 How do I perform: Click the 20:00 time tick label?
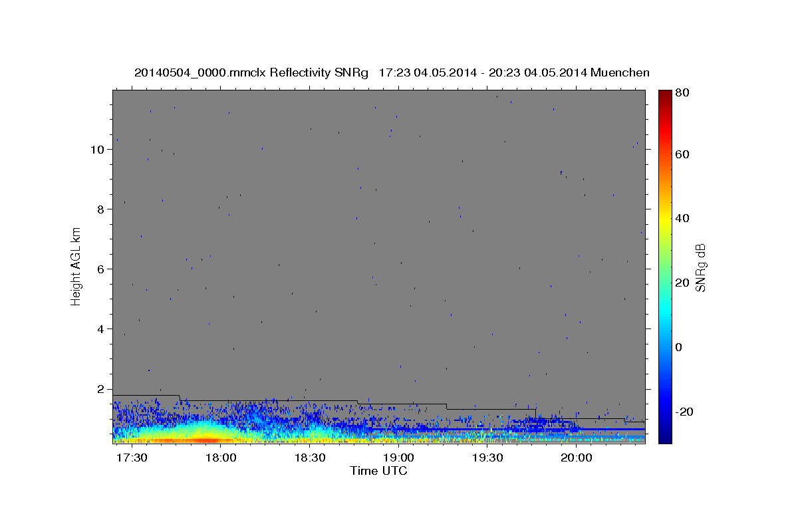(576, 458)
